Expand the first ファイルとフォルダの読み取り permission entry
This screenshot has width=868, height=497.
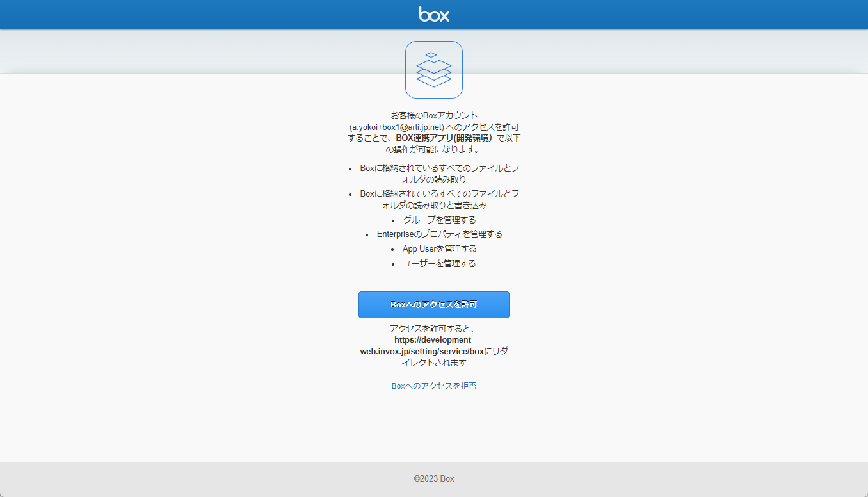point(439,174)
